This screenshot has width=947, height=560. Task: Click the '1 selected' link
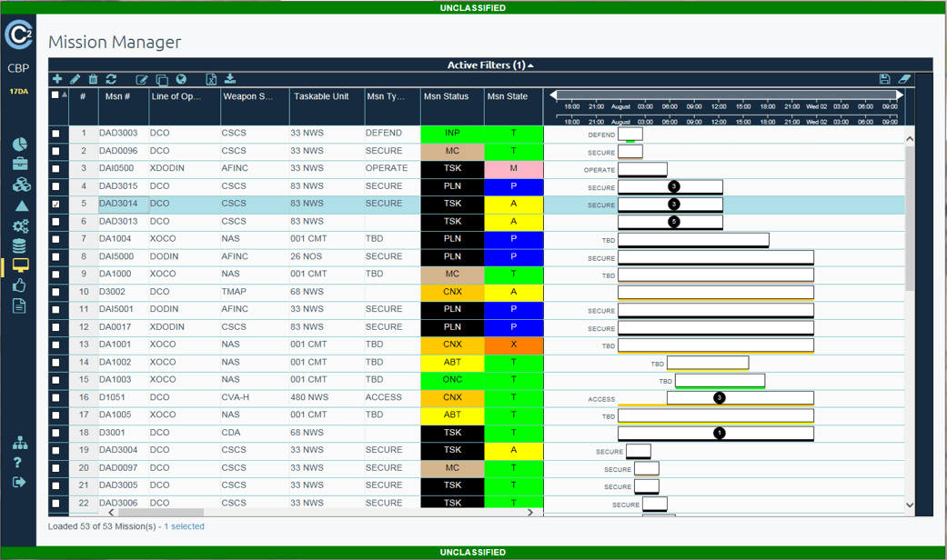[184, 526]
